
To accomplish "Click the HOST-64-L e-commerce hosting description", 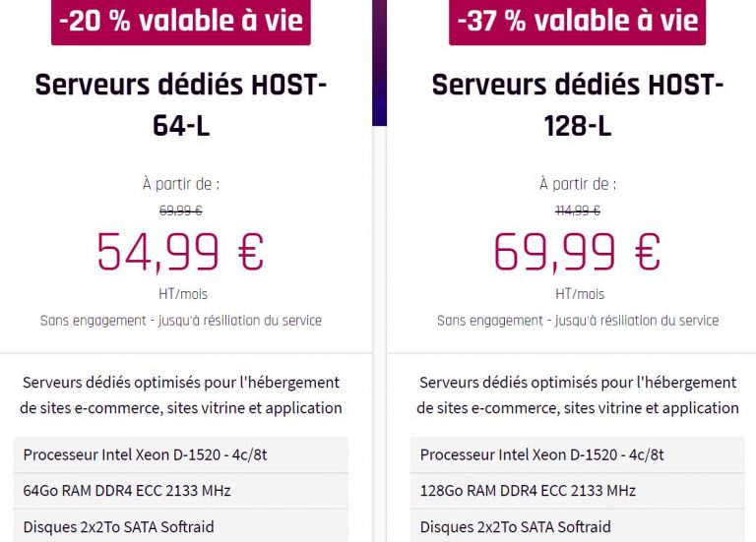I will pos(181,394).
